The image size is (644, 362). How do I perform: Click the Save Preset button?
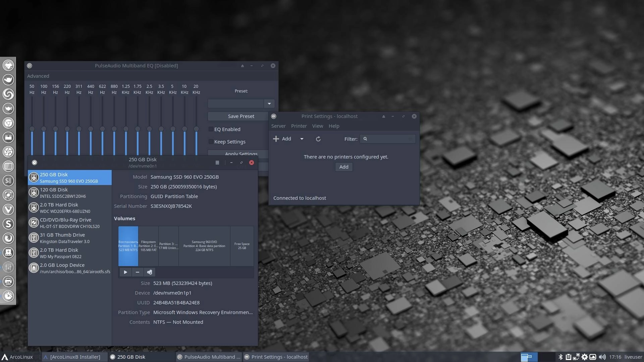[241, 116]
